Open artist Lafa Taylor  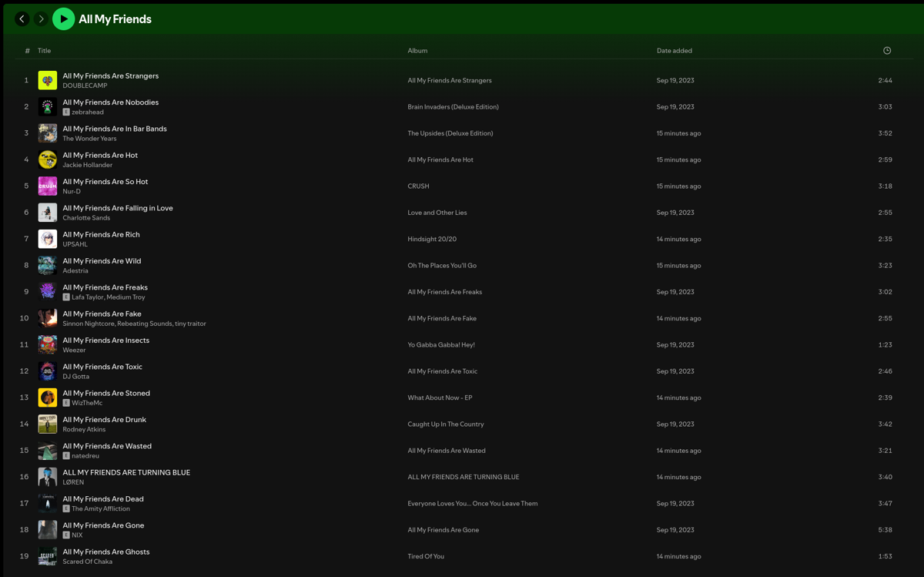coord(88,297)
